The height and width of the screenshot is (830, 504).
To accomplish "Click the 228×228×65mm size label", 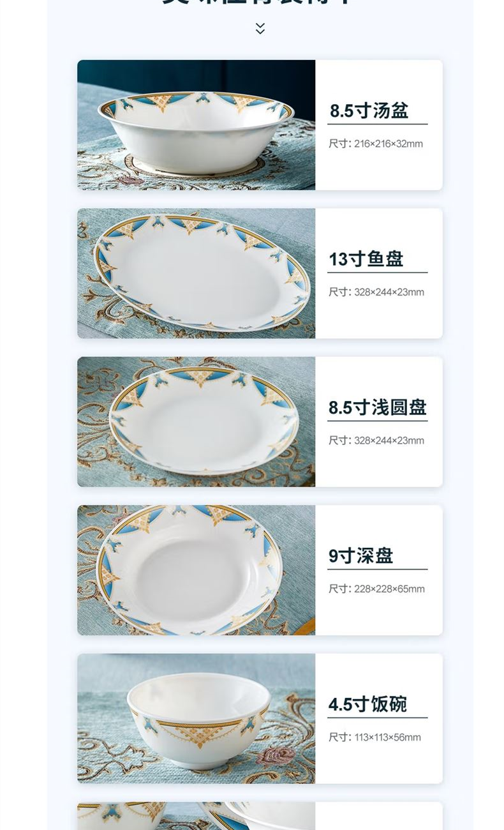I will [x=376, y=589].
